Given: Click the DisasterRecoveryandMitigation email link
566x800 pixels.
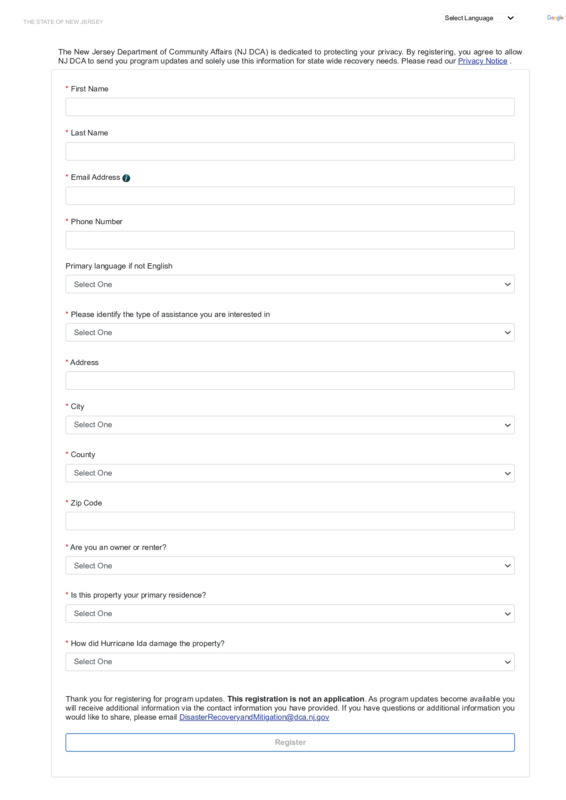Looking at the screenshot, I should 254,717.
